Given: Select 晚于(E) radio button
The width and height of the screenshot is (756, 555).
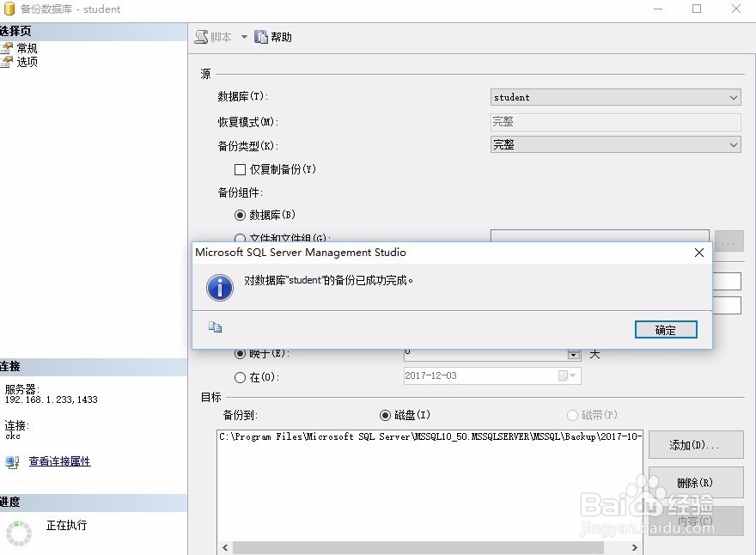Looking at the screenshot, I should (x=240, y=353).
